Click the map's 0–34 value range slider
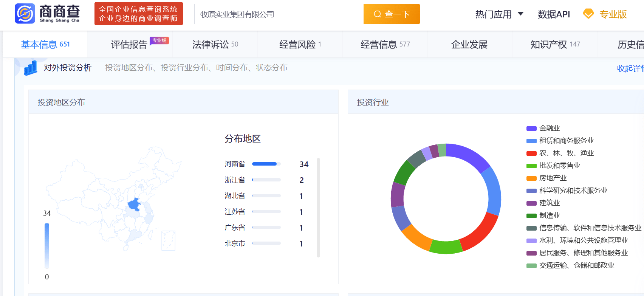 [x=47, y=245]
